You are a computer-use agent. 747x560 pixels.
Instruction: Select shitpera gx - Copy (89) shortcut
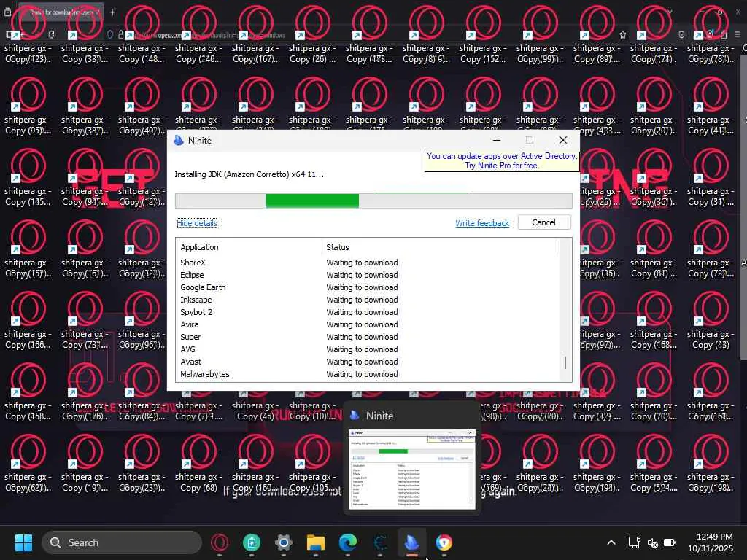[x=597, y=34]
